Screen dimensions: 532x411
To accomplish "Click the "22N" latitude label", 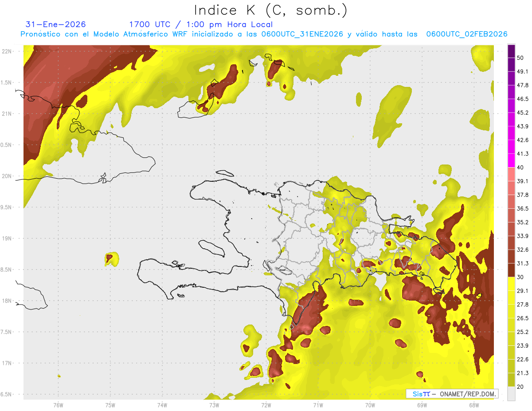I will [7, 51].
